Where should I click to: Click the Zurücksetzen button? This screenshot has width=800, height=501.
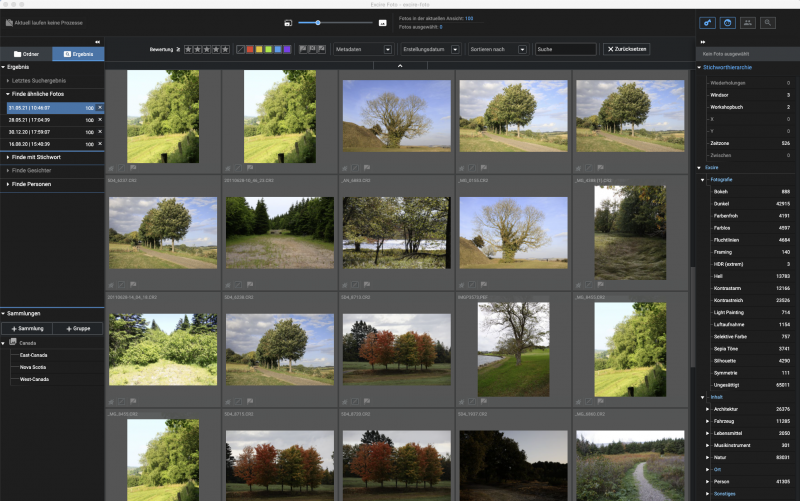pos(627,49)
